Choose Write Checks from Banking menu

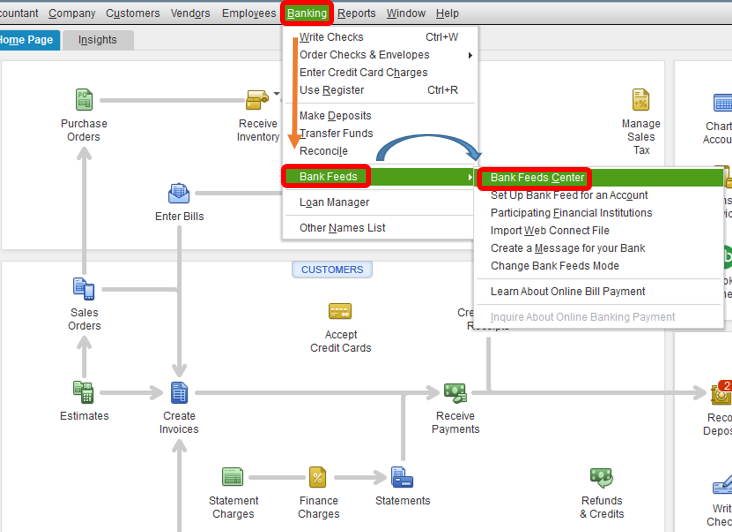pos(379,37)
